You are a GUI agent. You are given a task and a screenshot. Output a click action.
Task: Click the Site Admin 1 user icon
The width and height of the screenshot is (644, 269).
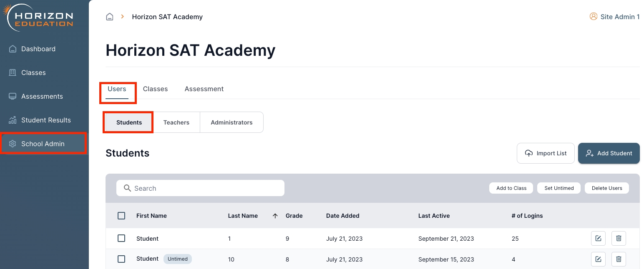click(x=593, y=17)
